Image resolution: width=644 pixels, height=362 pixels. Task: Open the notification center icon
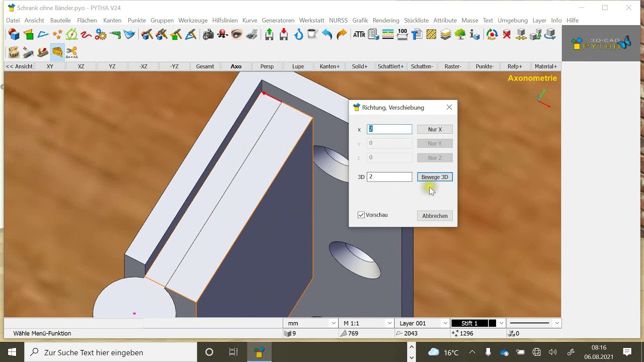pos(627,352)
